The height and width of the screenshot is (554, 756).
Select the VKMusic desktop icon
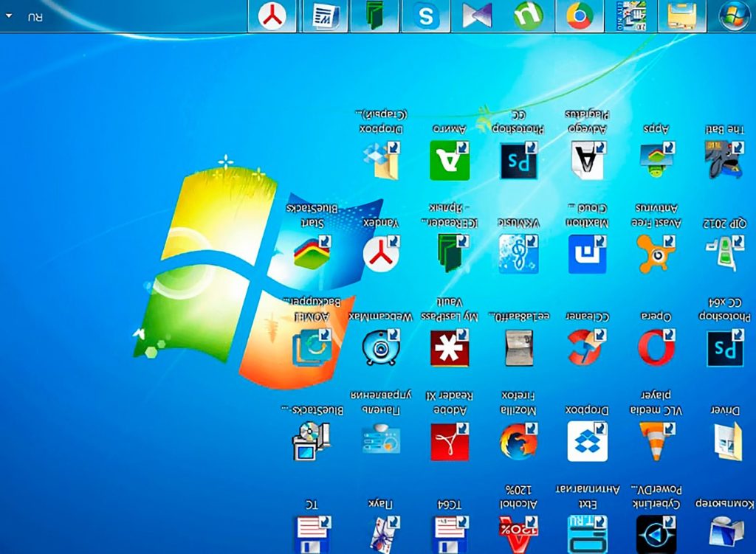pos(519,253)
